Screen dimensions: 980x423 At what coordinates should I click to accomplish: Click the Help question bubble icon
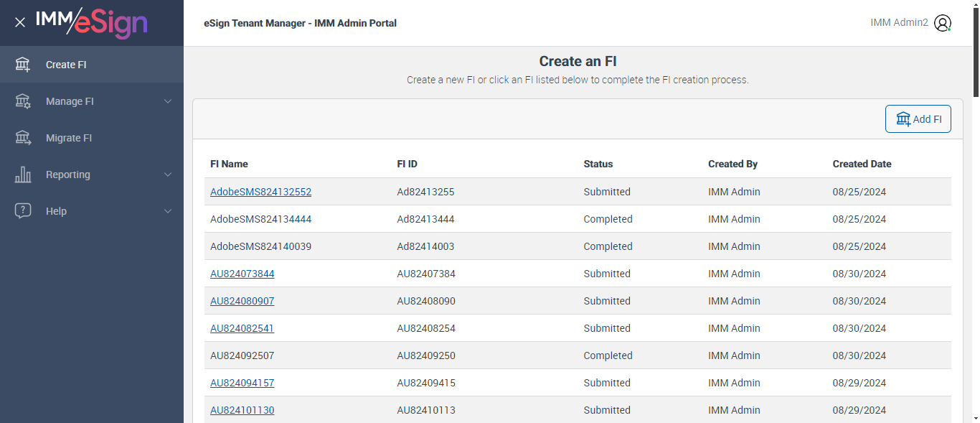23,211
